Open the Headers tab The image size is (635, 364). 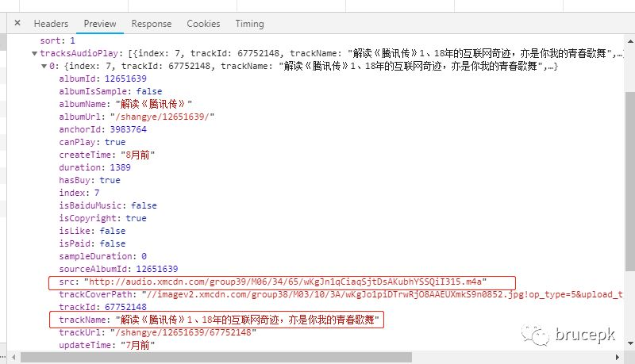(51, 24)
